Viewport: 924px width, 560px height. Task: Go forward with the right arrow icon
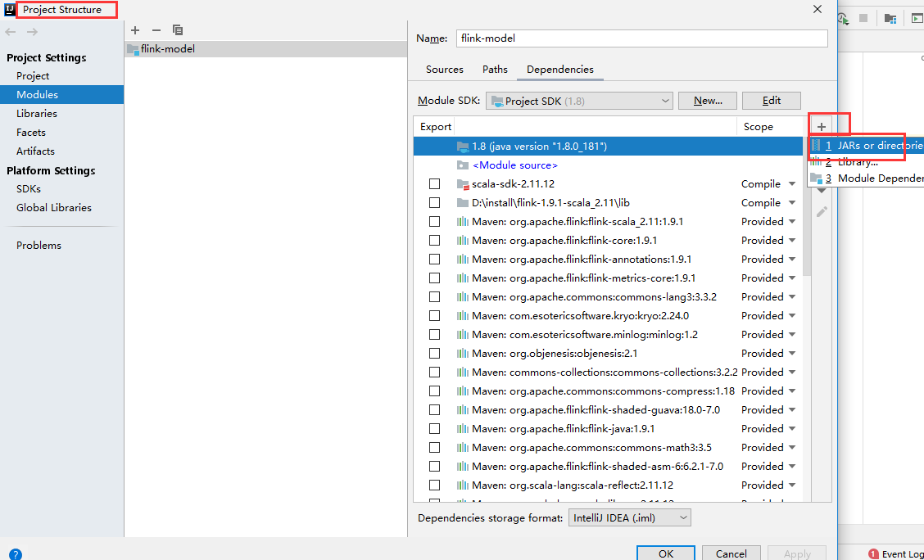tap(33, 31)
